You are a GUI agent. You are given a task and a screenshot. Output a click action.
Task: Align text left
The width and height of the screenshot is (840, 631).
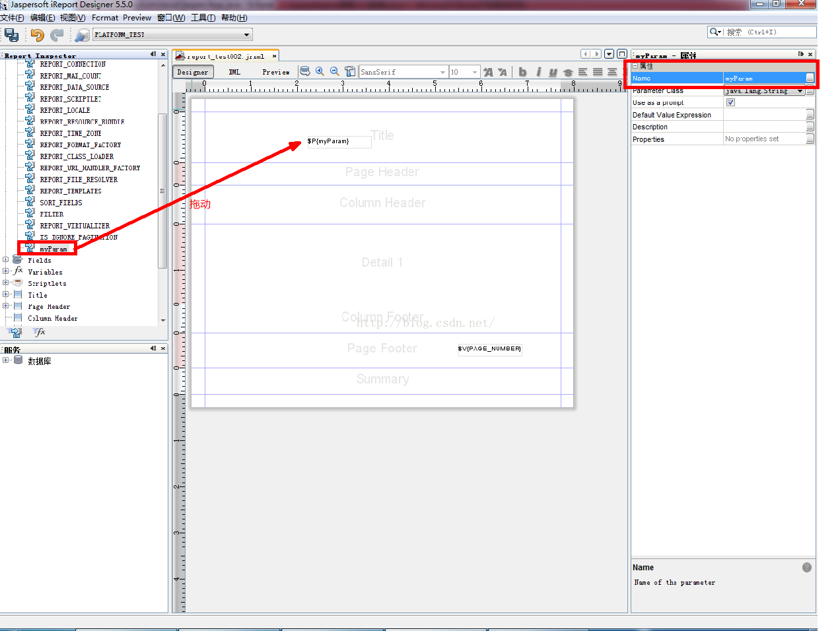583,72
